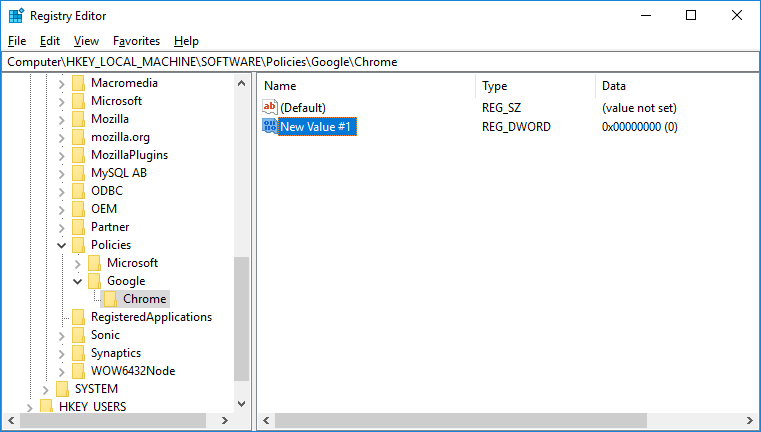
Task: Click the WOW6432Node folder icon
Action: tap(79, 371)
